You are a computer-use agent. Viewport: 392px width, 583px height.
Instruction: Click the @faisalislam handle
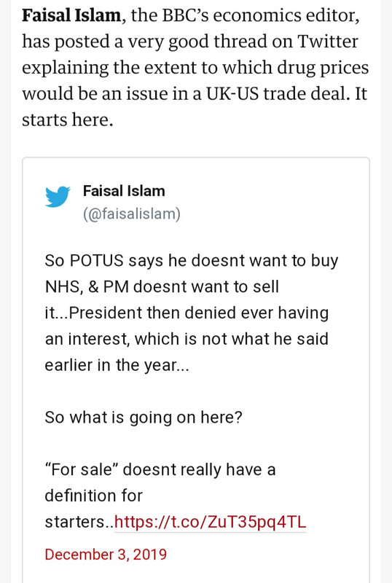[132, 214]
